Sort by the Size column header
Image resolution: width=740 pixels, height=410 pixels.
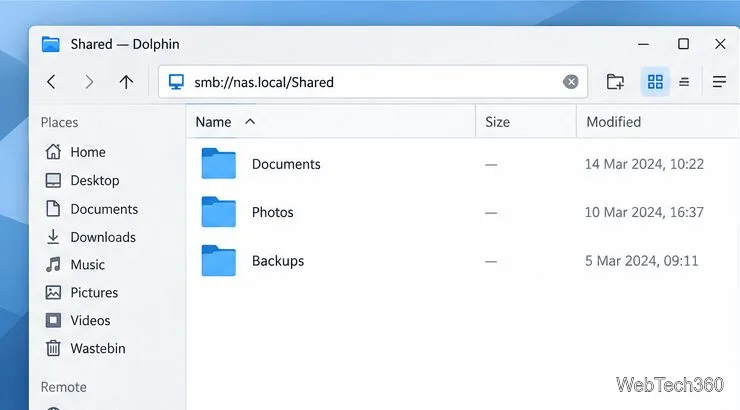526,122
